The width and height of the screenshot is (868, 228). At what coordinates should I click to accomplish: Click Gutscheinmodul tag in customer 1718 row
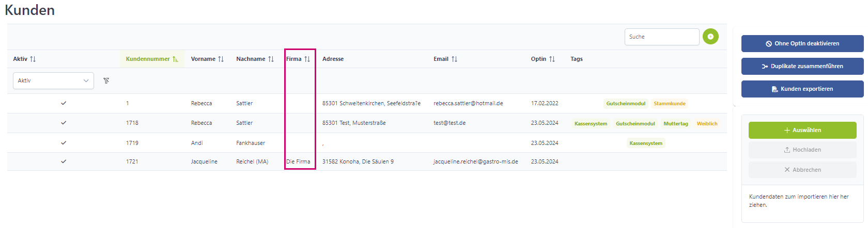tap(636, 124)
